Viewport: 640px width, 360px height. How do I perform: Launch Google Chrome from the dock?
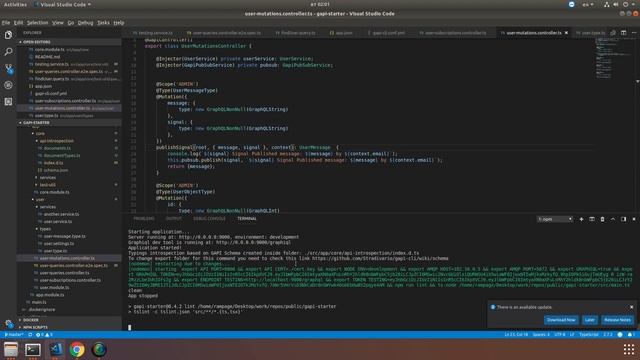coord(77,350)
